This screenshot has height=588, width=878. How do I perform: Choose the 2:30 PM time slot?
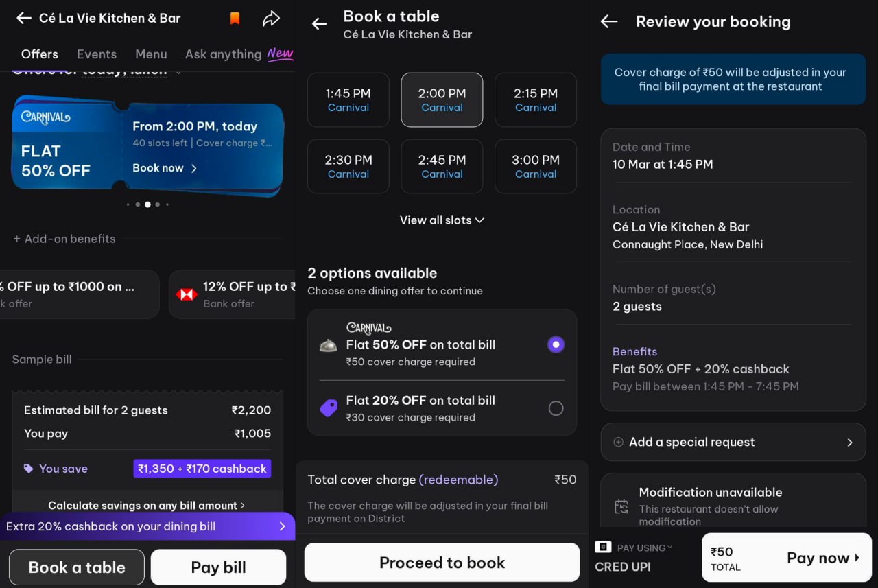tap(348, 166)
